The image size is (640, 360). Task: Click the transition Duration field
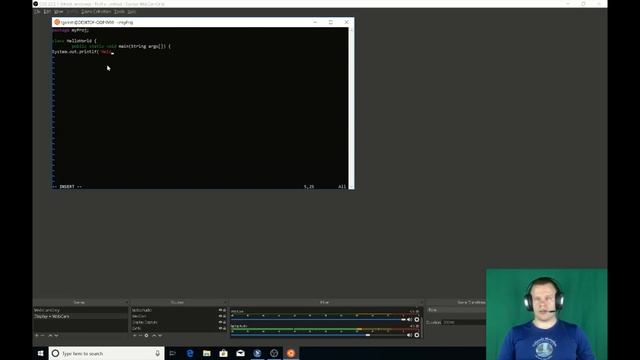pos(464,322)
